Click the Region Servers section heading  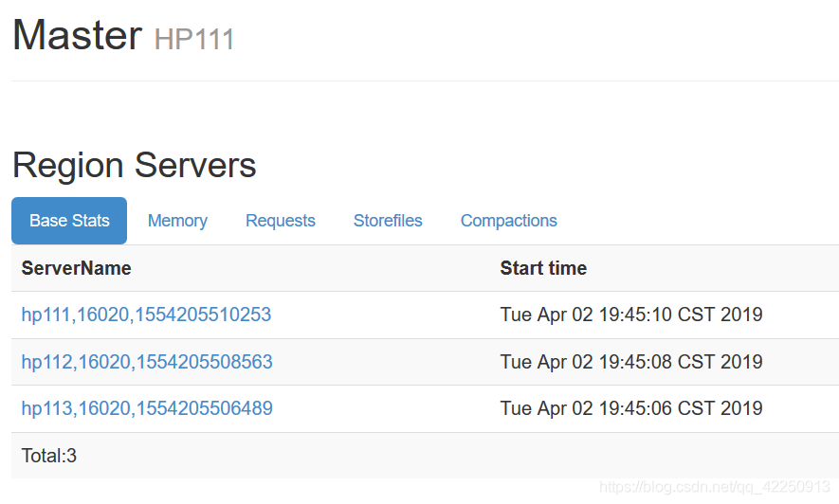(x=135, y=166)
